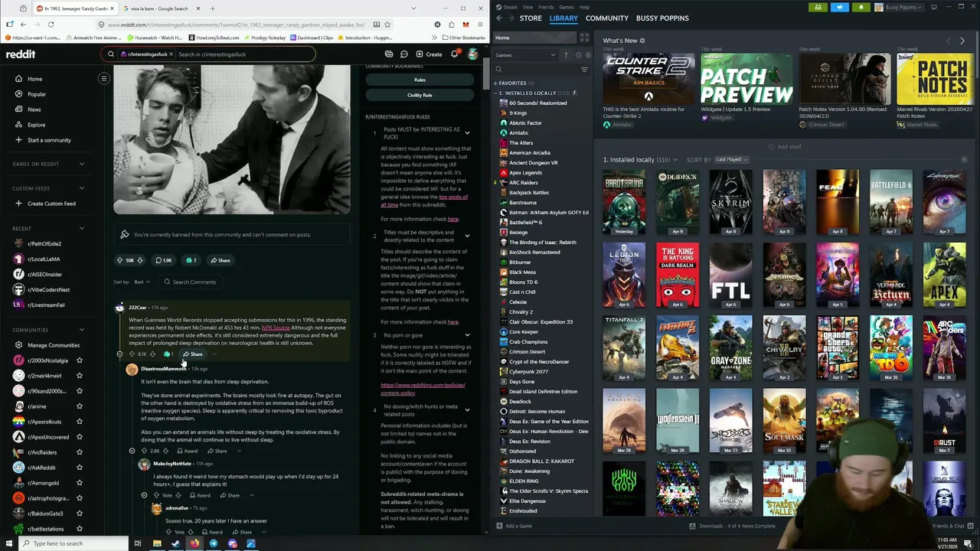Bookmark this page with the star icon
980x551 pixels.
(x=387, y=24)
